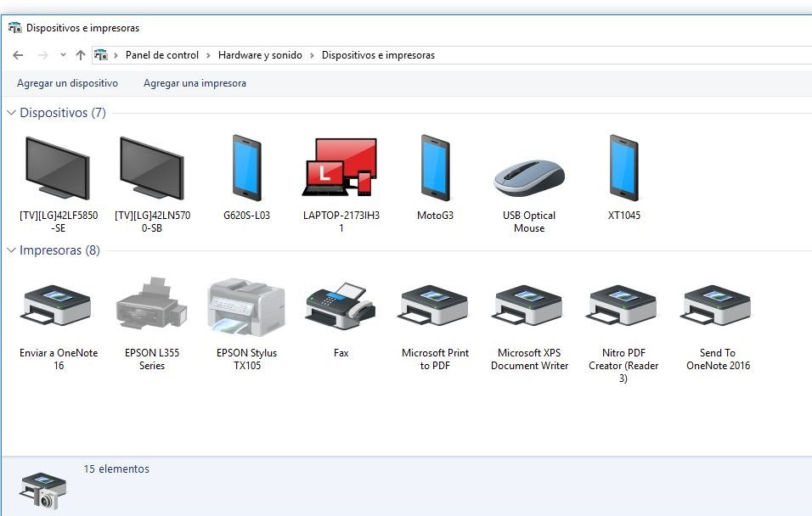Open the recent locations dropdown arrow
The image size is (812, 516).
63,54
